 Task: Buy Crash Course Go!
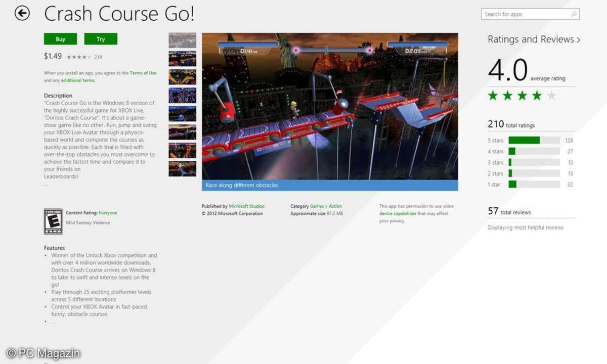click(x=60, y=39)
